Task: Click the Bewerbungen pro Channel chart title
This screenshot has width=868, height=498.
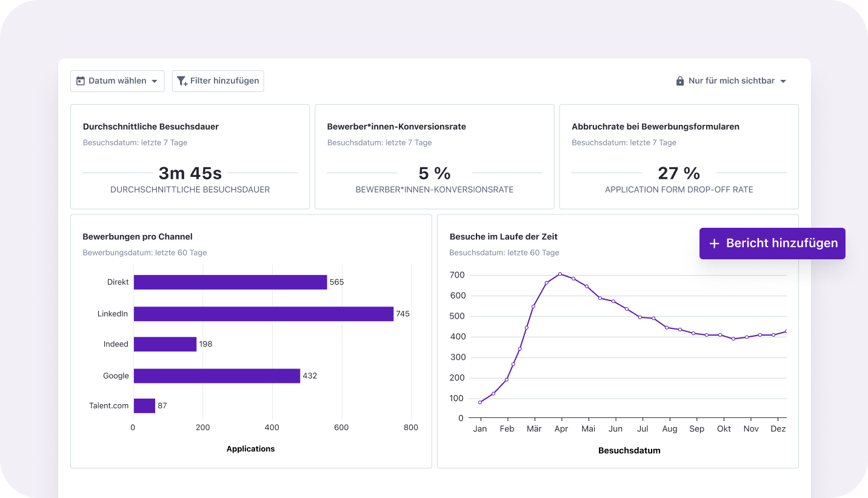Action: pos(138,237)
